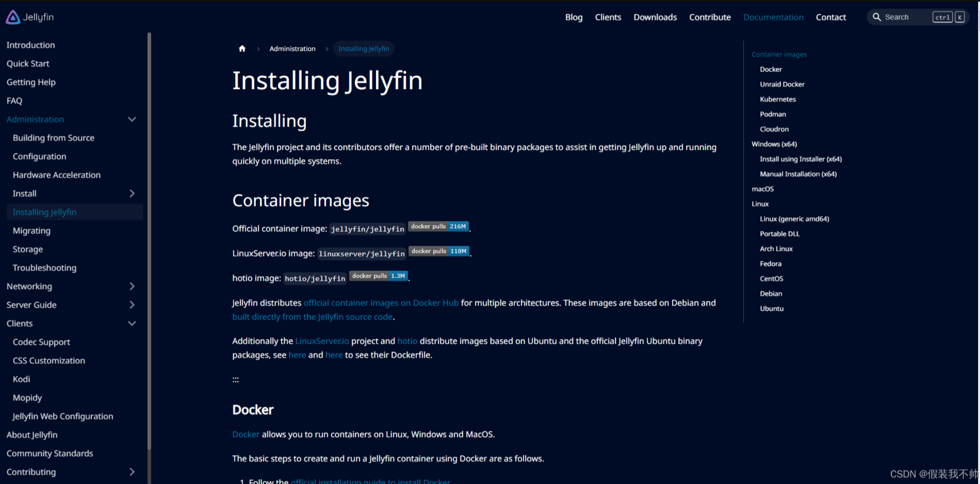This screenshot has width=980, height=484.
Task: Open Configuration in the sidebar
Action: pyautogui.click(x=39, y=156)
